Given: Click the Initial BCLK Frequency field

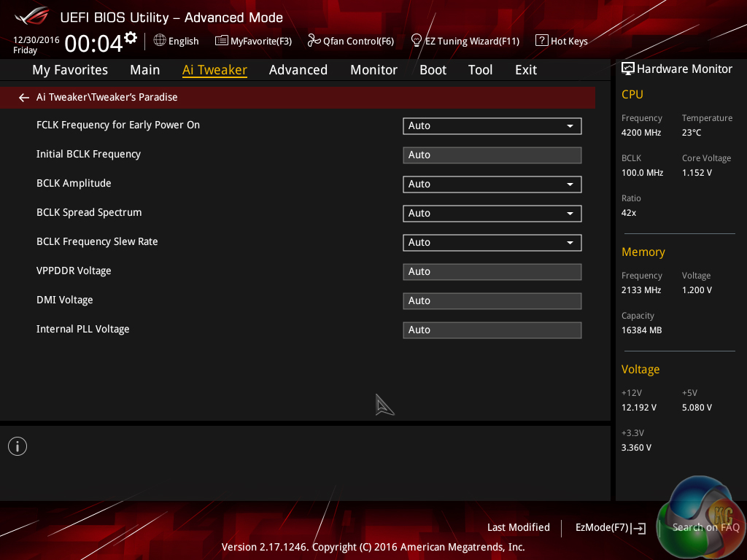Looking at the screenshot, I should click(492, 155).
